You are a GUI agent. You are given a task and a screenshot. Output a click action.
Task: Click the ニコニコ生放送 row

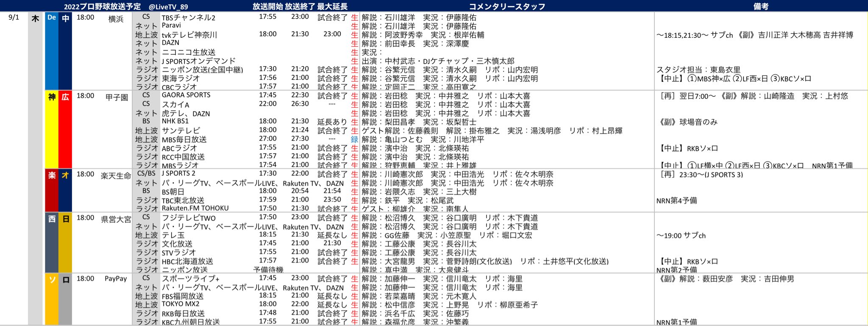pos(189,52)
